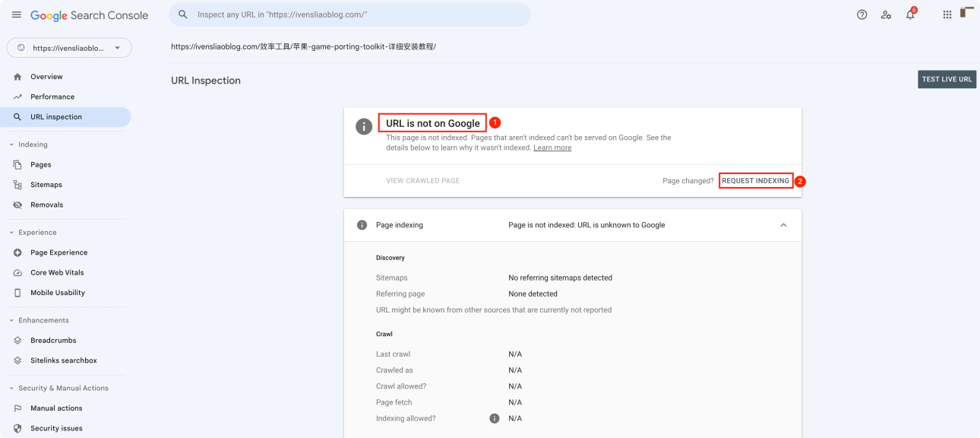
Task: Open the Breadcrumbs enhancement report
Action: (x=53, y=341)
